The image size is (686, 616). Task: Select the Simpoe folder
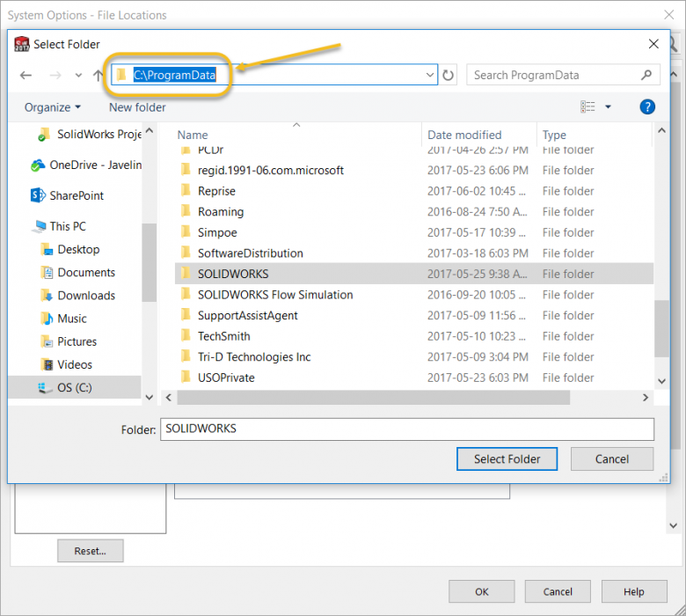click(x=414, y=232)
